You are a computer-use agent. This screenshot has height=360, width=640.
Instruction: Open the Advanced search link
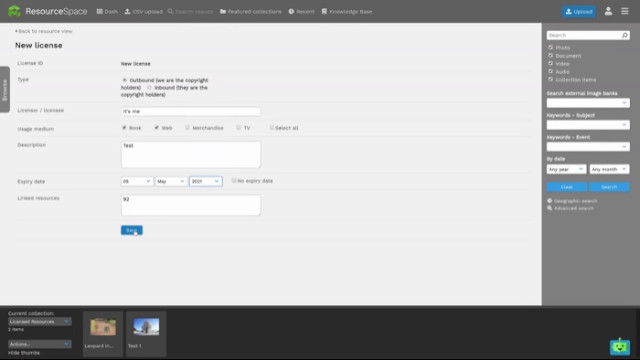[x=573, y=208]
